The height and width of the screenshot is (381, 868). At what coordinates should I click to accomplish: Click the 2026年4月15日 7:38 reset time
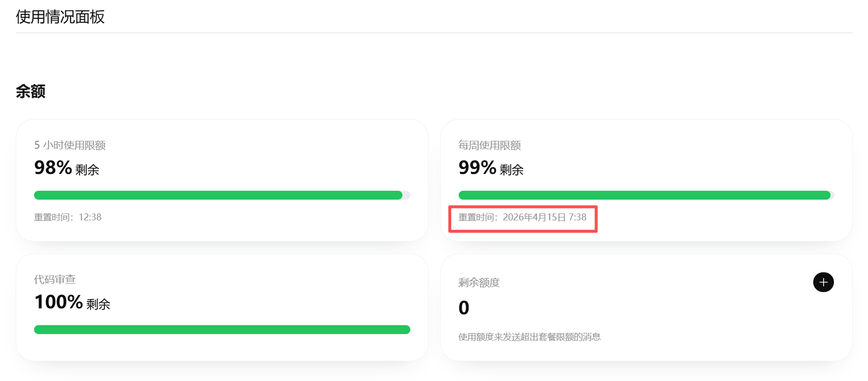coord(544,217)
